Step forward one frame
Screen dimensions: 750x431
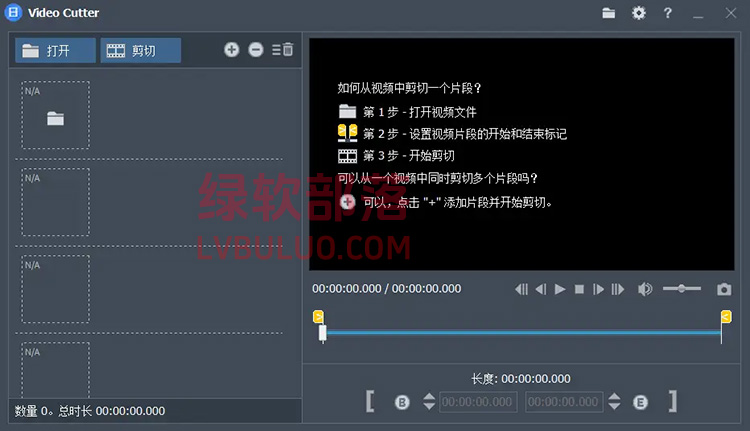point(598,289)
